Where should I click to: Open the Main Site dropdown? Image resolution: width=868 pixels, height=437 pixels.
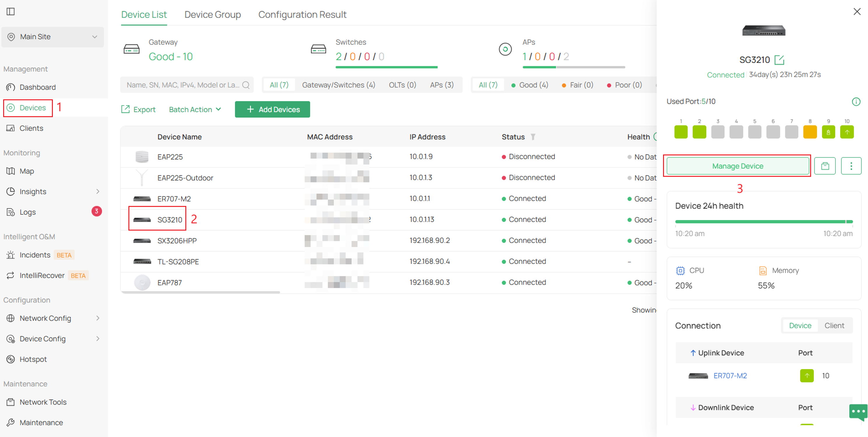(x=52, y=37)
